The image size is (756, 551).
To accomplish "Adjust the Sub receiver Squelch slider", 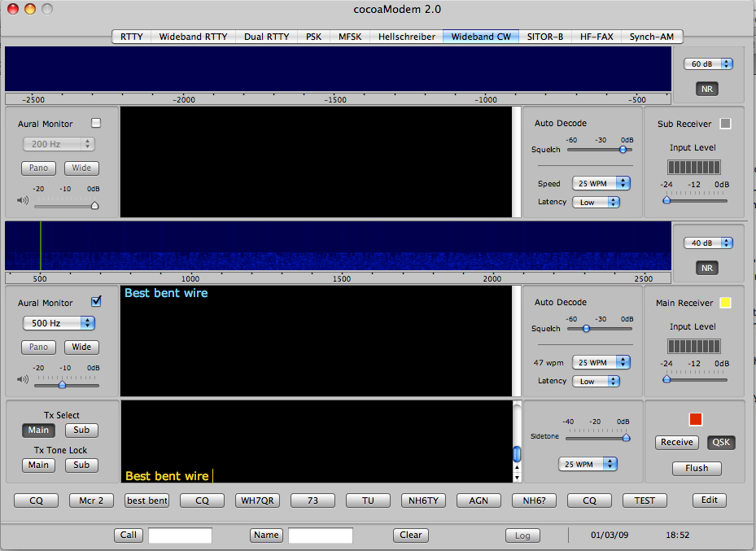I will [x=623, y=150].
